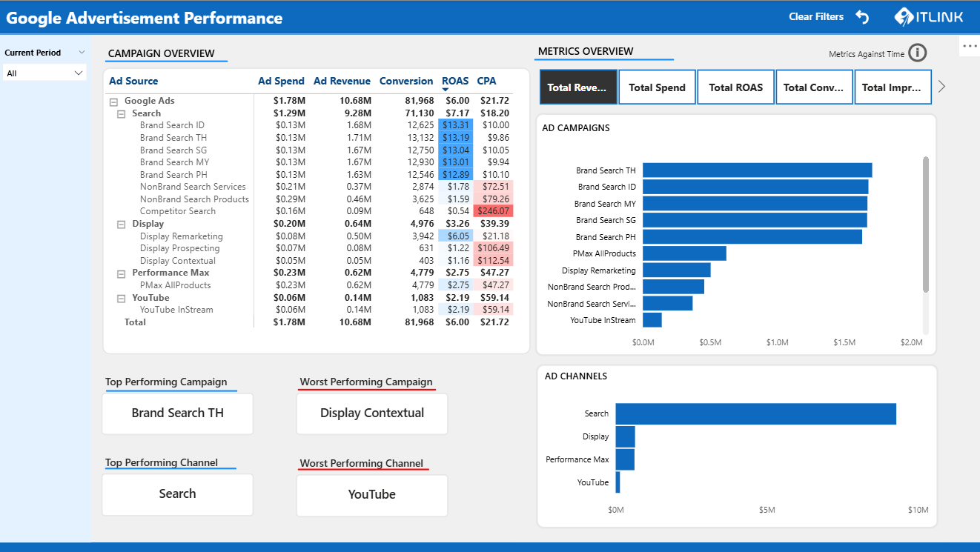Open the All filter dropdown
The height and width of the screenshot is (552, 980).
(x=46, y=72)
